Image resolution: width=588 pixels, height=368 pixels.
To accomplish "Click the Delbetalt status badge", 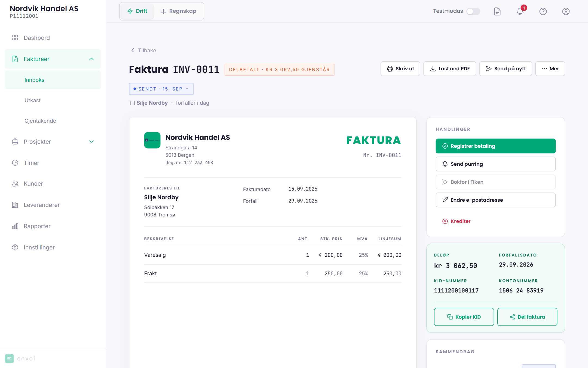I will coord(279,70).
